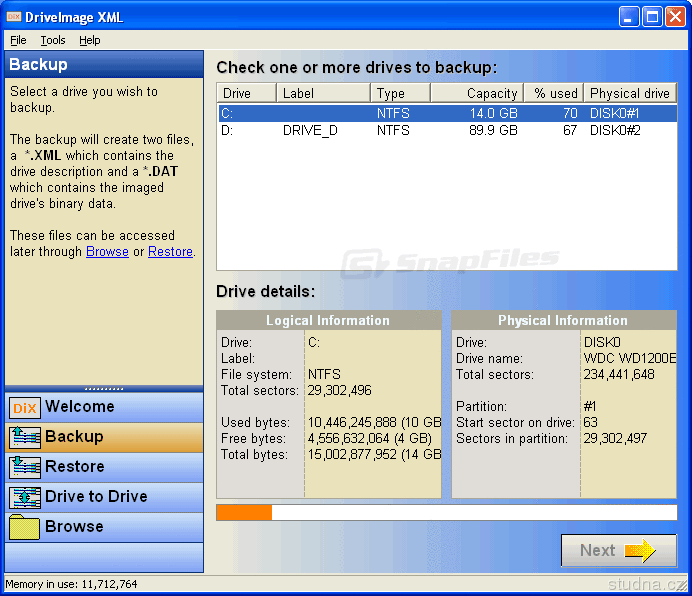Click the 89.9 GB capacity cell

(x=493, y=130)
